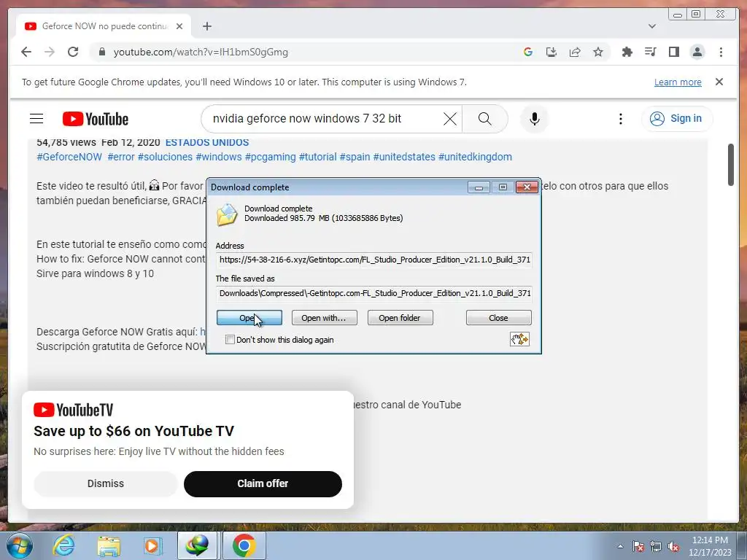View site info via padlock icon
The image size is (747, 560).
[x=101, y=52]
